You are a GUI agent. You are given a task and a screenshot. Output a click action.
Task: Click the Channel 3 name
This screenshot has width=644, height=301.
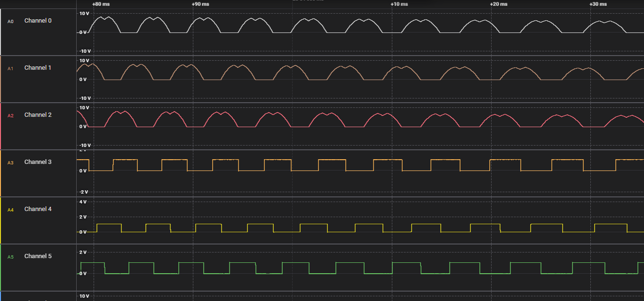click(x=38, y=162)
